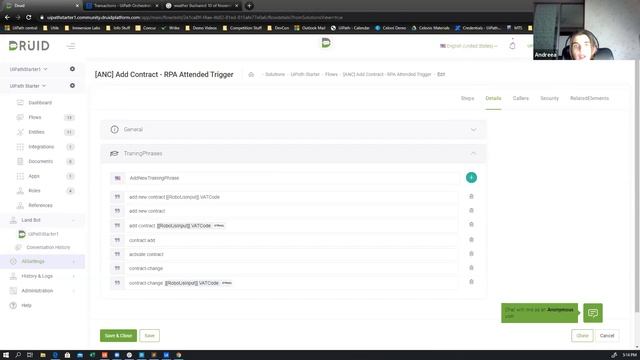The image size is (640, 360).
Task: Switch to the Callers tab
Action: pyautogui.click(x=520, y=98)
